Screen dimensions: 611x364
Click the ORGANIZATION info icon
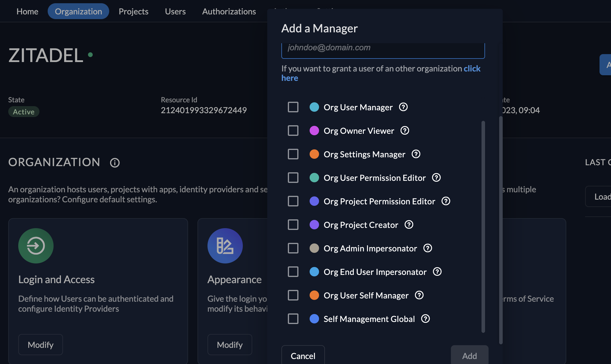click(115, 163)
